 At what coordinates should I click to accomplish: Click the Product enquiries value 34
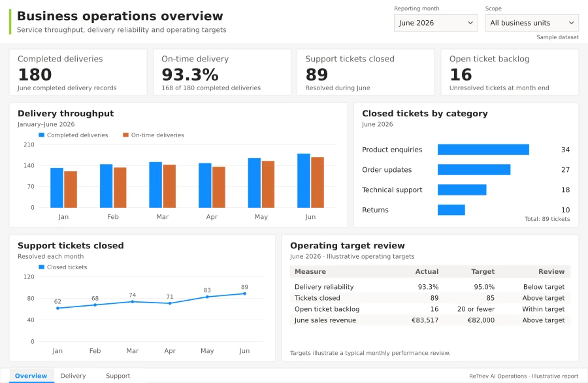point(566,150)
